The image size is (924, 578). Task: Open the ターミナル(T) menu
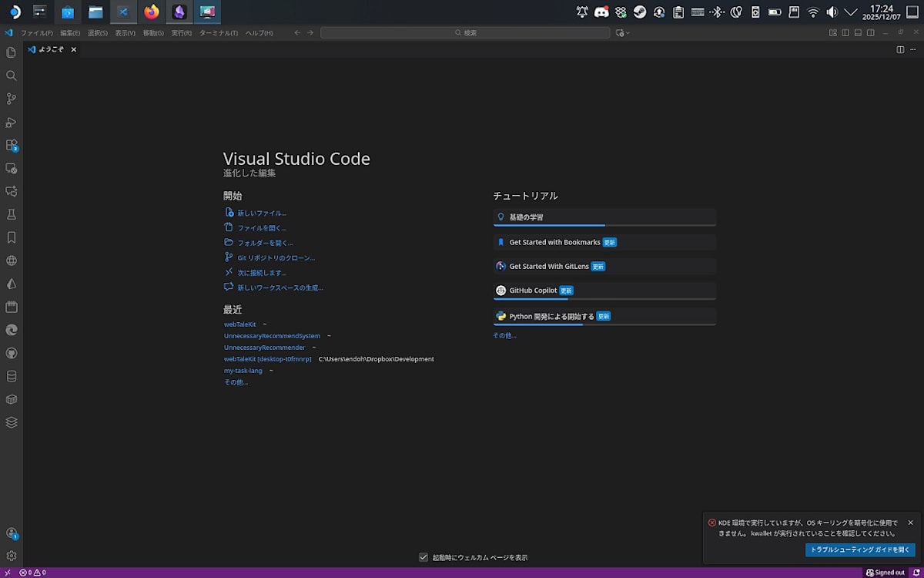[219, 33]
